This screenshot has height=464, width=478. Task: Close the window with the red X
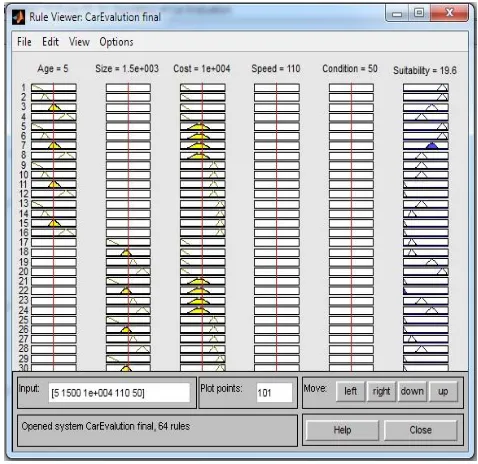click(x=449, y=13)
